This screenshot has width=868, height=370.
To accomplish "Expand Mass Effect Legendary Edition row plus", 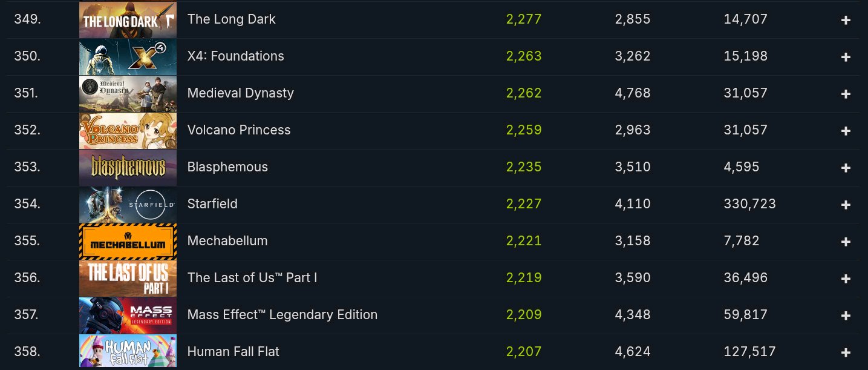I will point(846,315).
